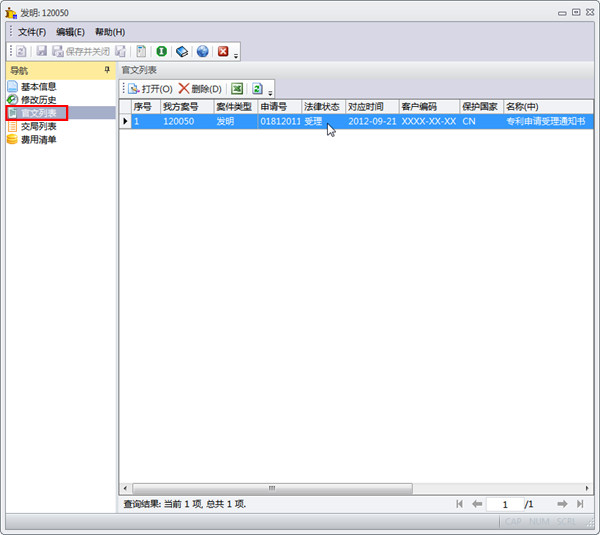Screen dimensions: 600x535
Task: Click the 01812011 application number cell
Action: 279,121
